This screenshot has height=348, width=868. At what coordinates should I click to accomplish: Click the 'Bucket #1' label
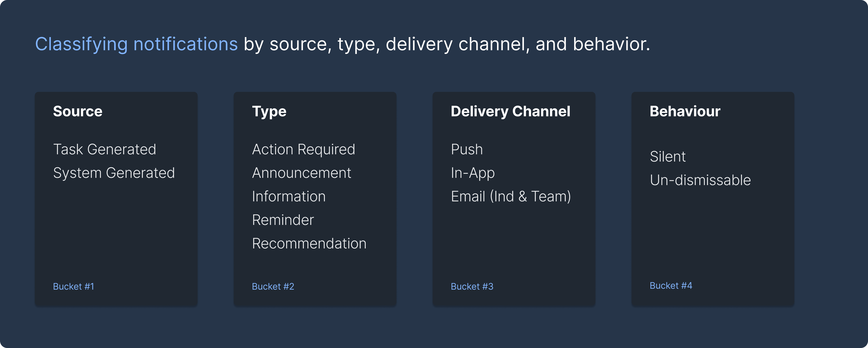73,286
